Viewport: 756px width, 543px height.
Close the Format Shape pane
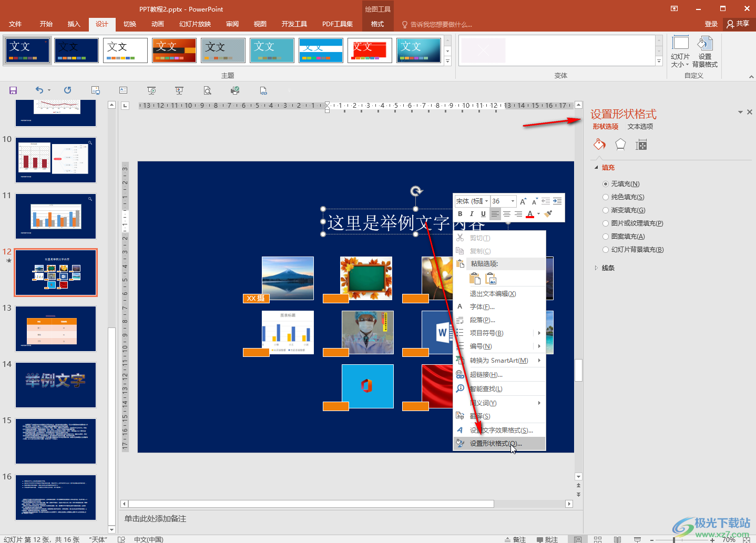pos(750,112)
